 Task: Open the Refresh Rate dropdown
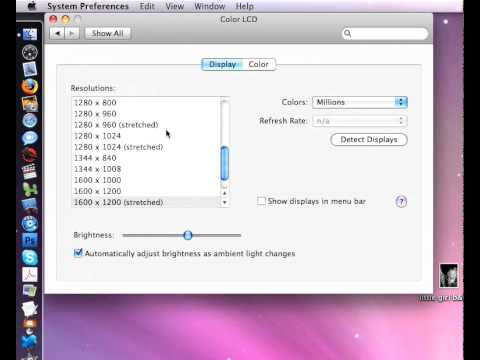point(360,121)
